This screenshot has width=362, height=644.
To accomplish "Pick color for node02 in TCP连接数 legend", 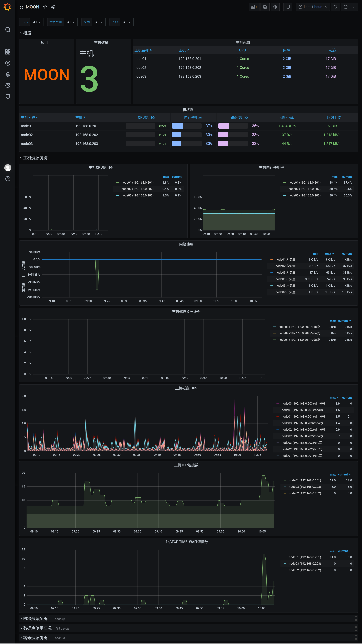I will [x=285, y=493].
